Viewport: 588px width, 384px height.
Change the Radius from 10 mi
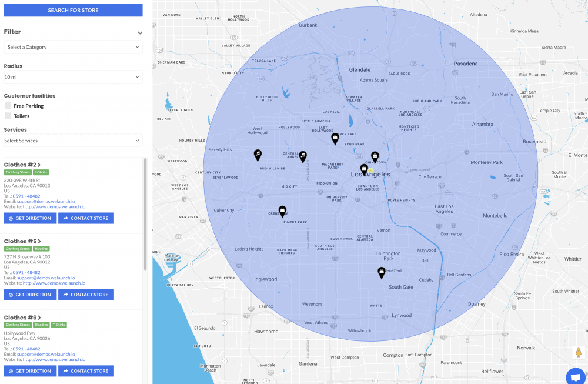click(x=73, y=76)
